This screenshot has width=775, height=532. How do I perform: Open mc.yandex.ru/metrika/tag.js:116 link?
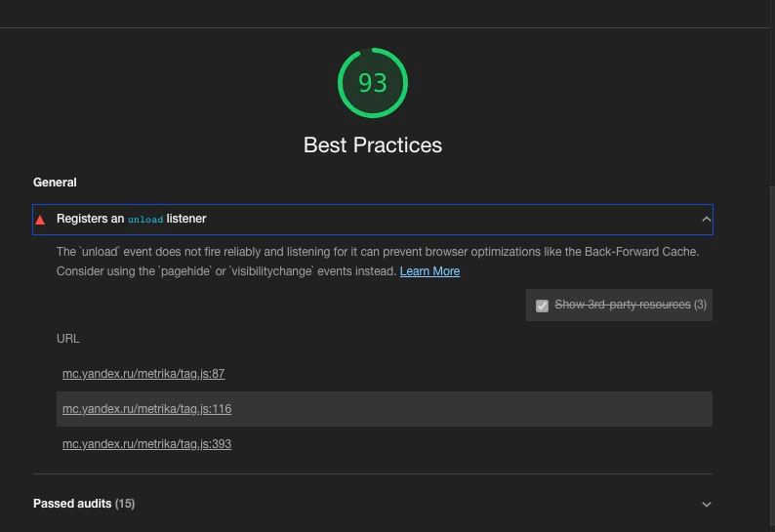click(146, 409)
